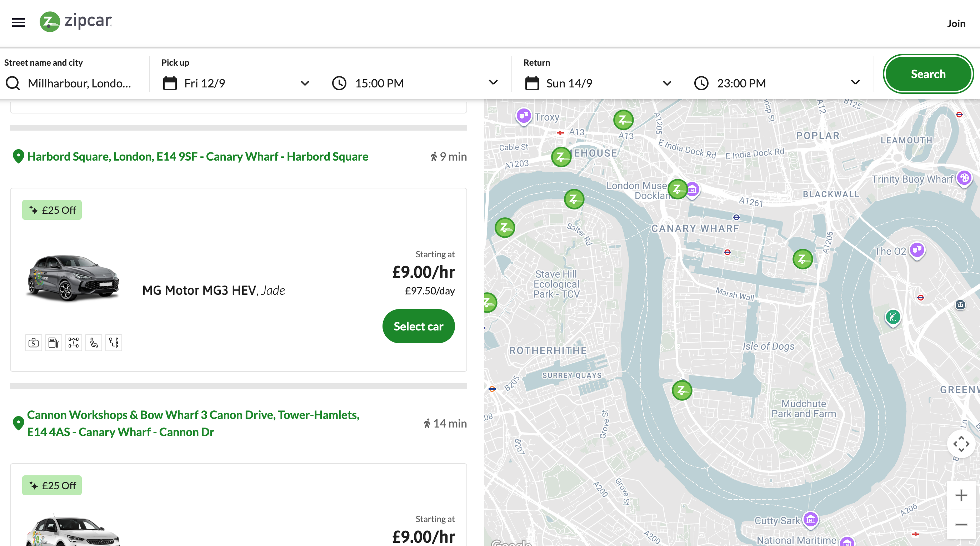Expand the 23:00 PM return time dropdown

[855, 82]
